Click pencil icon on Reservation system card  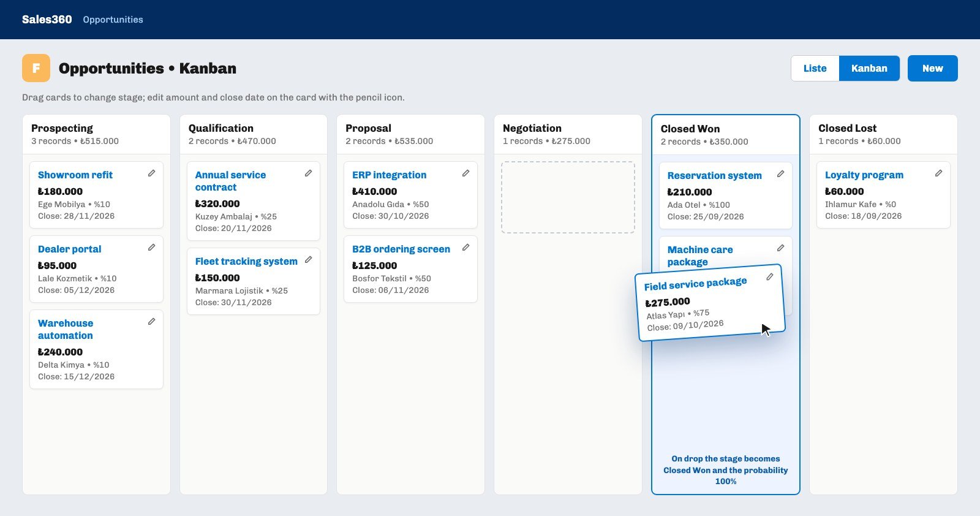(x=781, y=174)
